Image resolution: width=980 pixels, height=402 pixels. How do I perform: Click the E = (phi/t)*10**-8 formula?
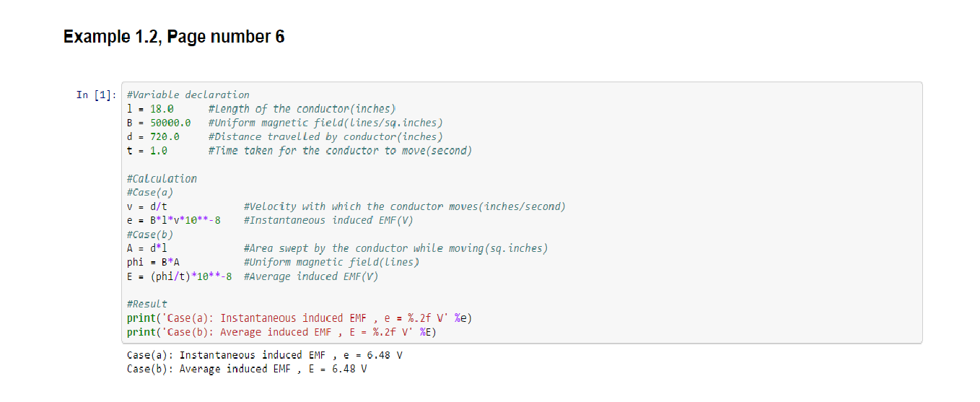[179, 276]
